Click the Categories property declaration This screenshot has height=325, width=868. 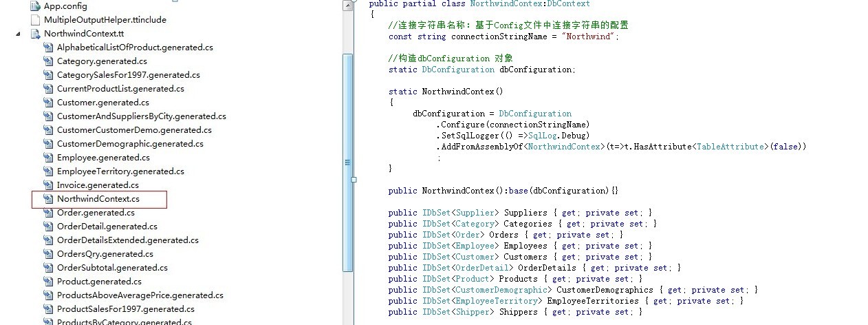(522, 224)
